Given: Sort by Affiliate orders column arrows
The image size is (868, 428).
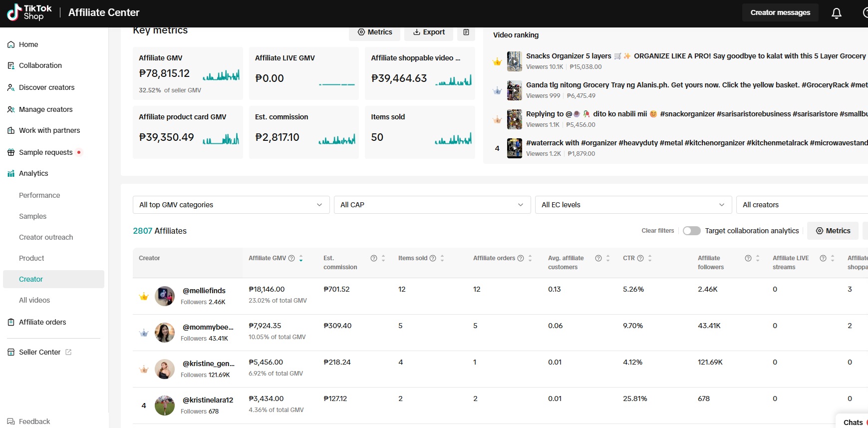Looking at the screenshot, I should tap(530, 258).
